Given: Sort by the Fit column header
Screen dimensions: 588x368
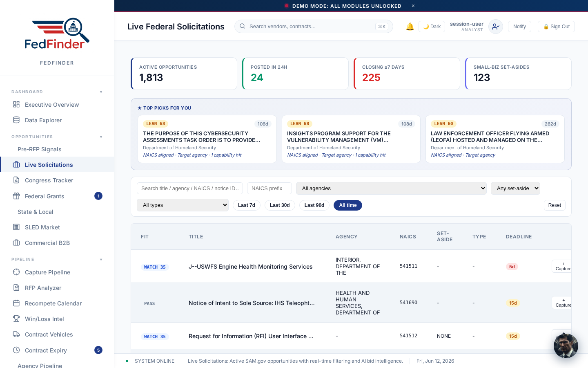Looking at the screenshot, I should pos(145,237).
